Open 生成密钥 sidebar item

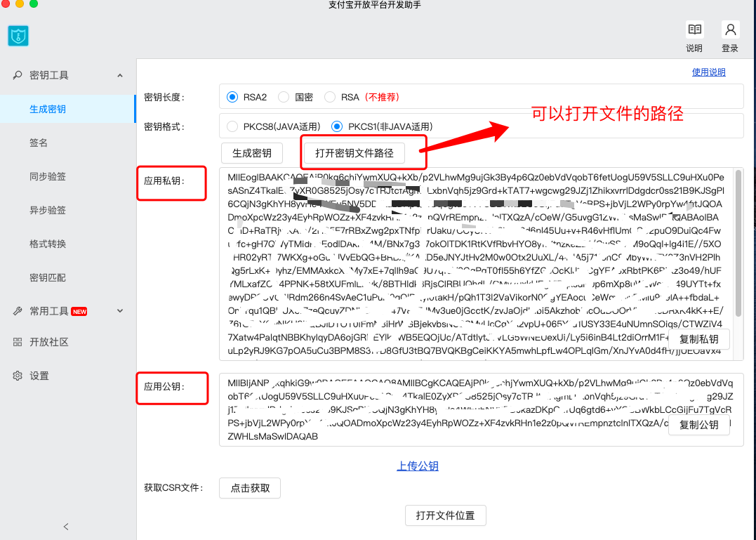point(67,109)
